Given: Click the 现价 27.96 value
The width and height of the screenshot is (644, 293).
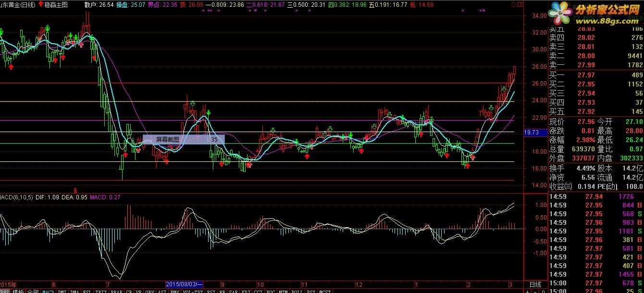Looking at the screenshot, I should 585,122.
